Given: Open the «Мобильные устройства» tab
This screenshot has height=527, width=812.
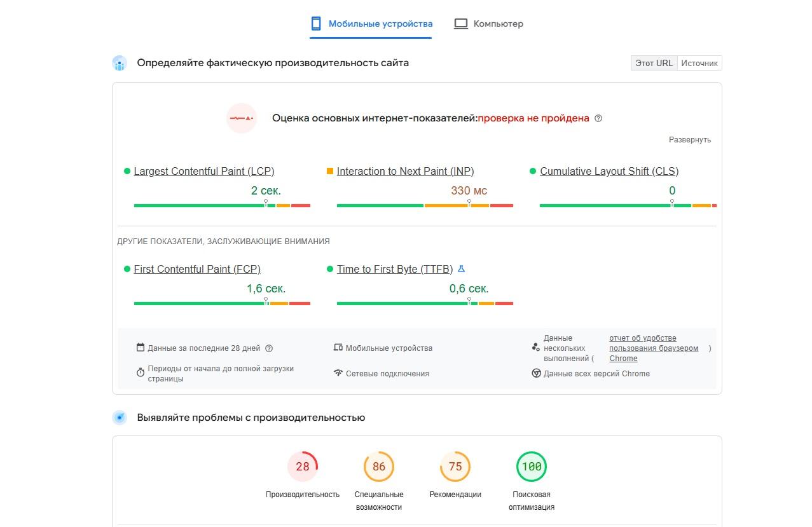Looking at the screenshot, I should 380,24.
